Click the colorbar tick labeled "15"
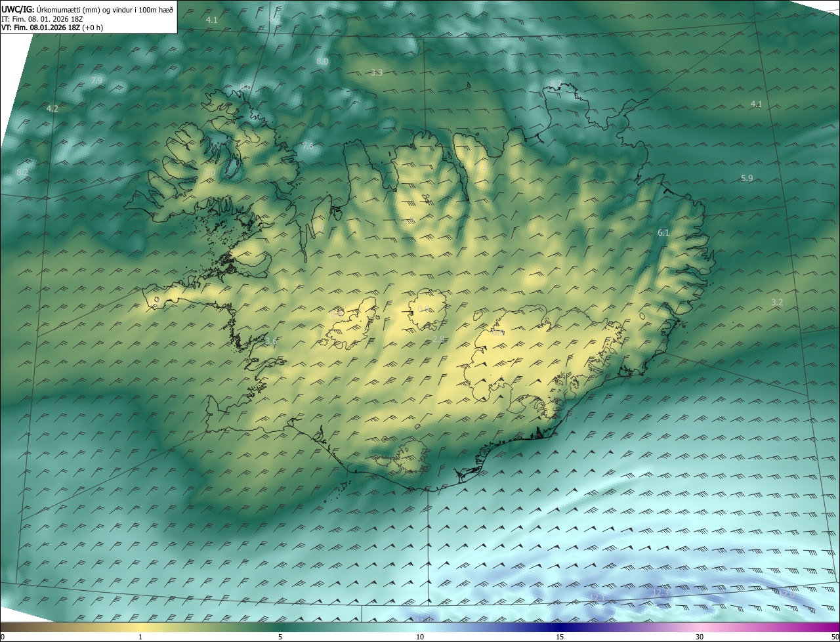Image resolution: width=840 pixels, height=642 pixels. [x=560, y=637]
